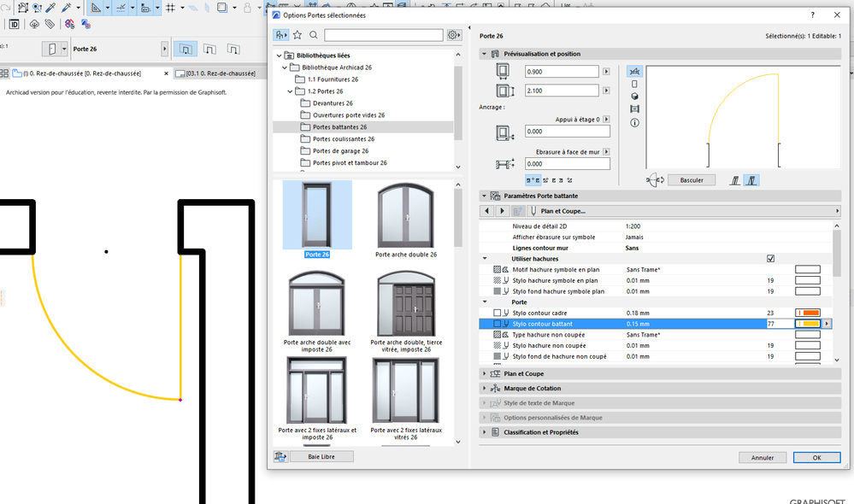Click the door rotate mirror icon next to Basculer

coord(655,180)
